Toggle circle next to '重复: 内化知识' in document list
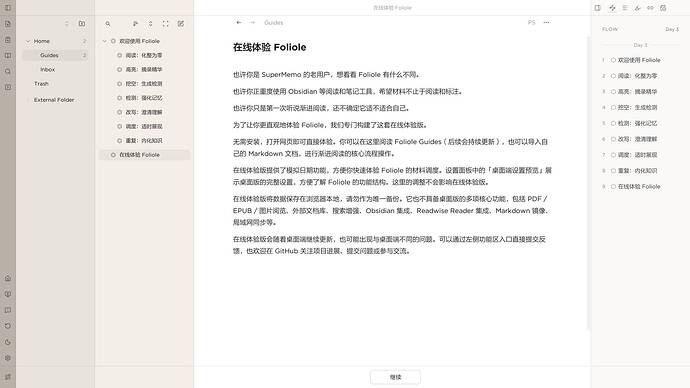The image size is (690, 388). [119, 141]
